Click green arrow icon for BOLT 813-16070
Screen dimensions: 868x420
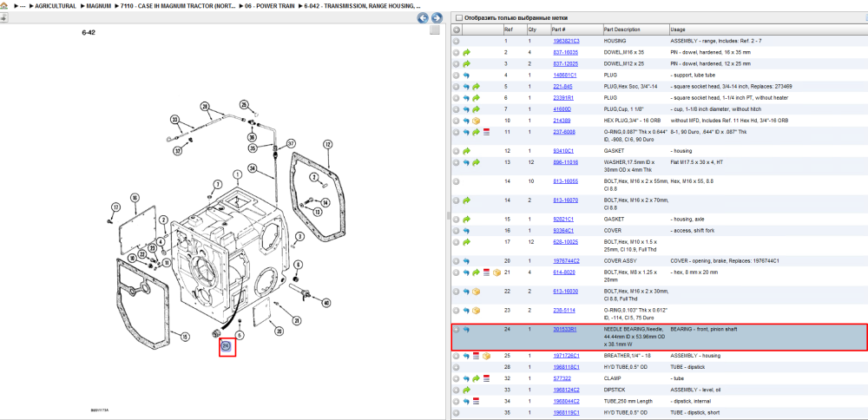point(467,200)
